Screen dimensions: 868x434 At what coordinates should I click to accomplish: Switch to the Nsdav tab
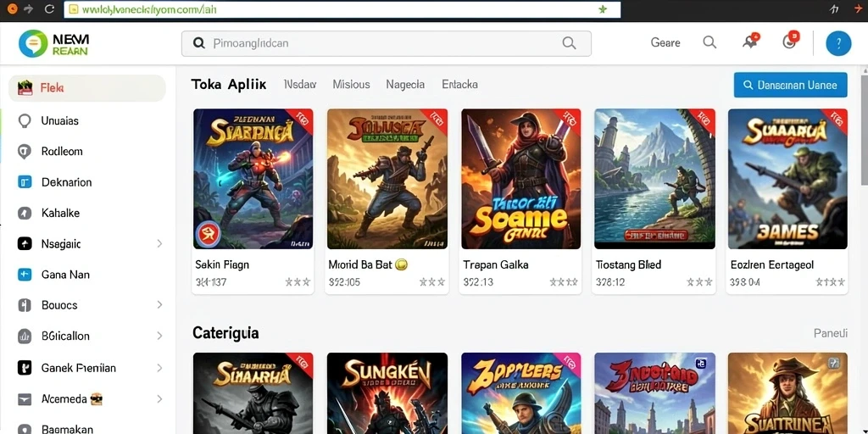(x=299, y=85)
